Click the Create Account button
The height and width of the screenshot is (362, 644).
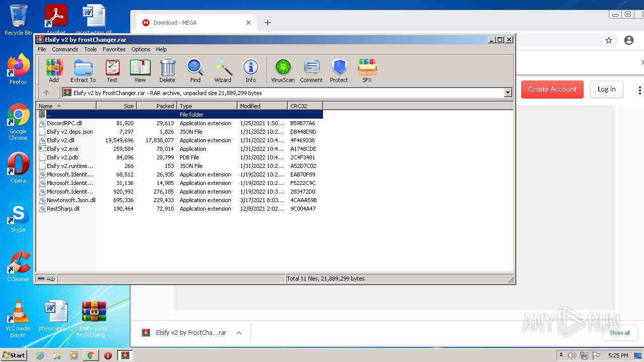click(x=552, y=89)
